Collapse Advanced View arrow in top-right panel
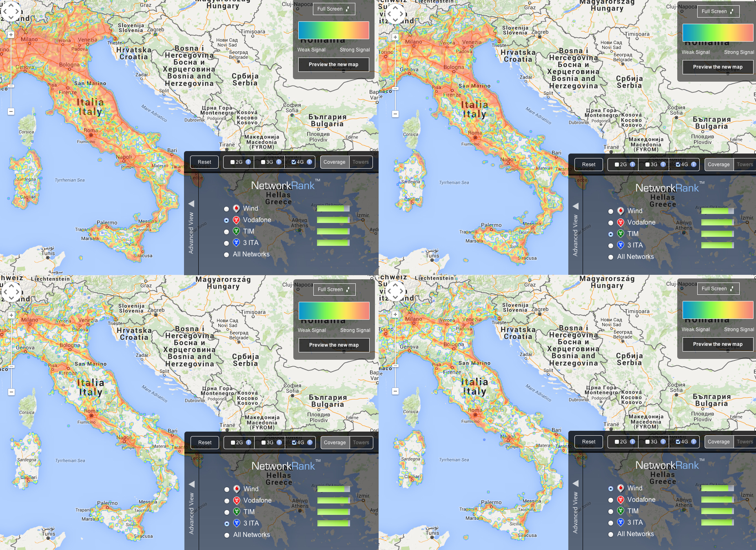Image resolution: width=756 pixels, height=550 pixels. click(575, 206)
